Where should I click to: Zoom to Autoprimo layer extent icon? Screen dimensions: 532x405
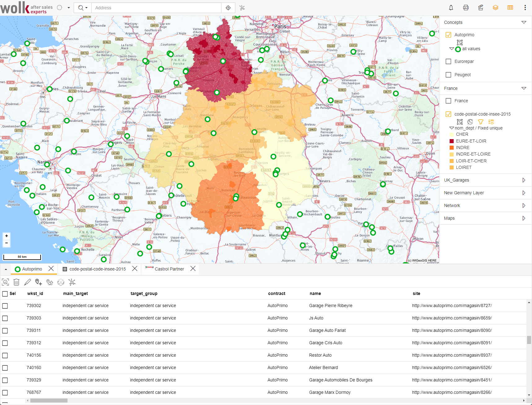[460, 42]
